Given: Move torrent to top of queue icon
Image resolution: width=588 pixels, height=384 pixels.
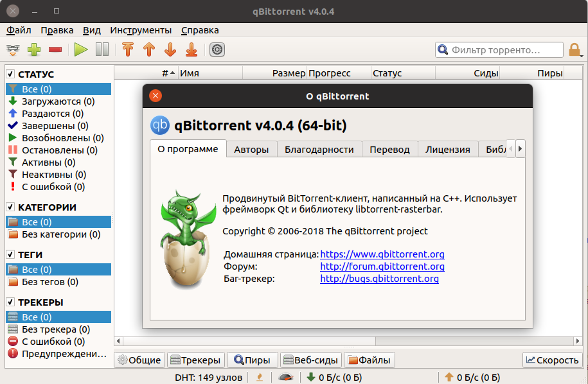Looking at the screenshot, I should coord(128,49).
